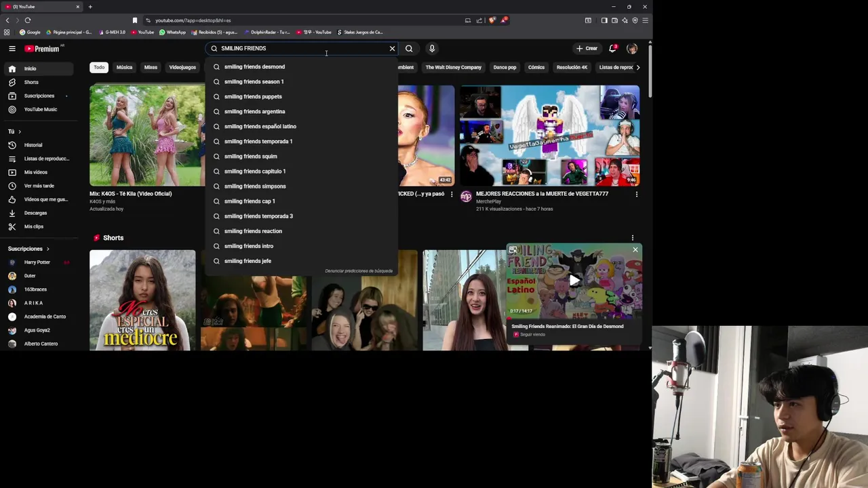The width and height of the screenshot is (868, 488).
Task: Reload the page in the browser toolbar
Action: tap(28, 20)
